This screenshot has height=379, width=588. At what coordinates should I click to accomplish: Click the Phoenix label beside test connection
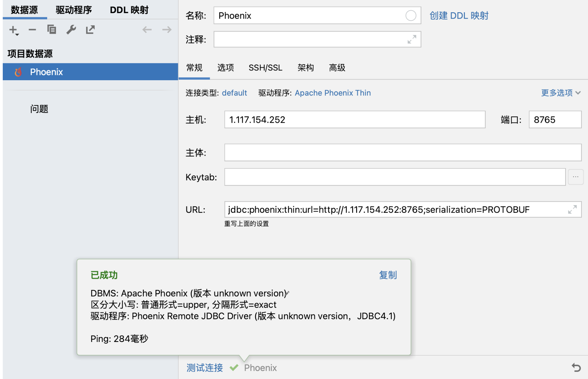coord(260,368)
